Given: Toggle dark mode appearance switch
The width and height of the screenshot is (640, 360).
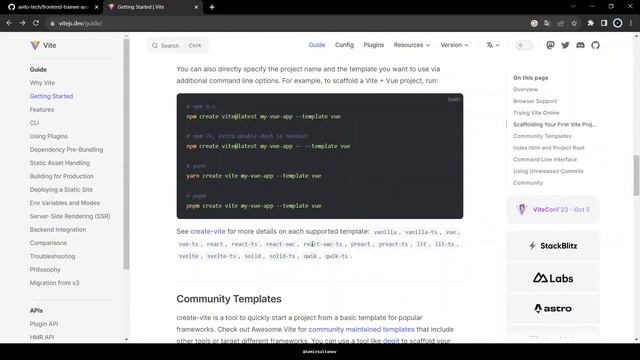Looking at the screenshot, I should click(x=524, y=45).
